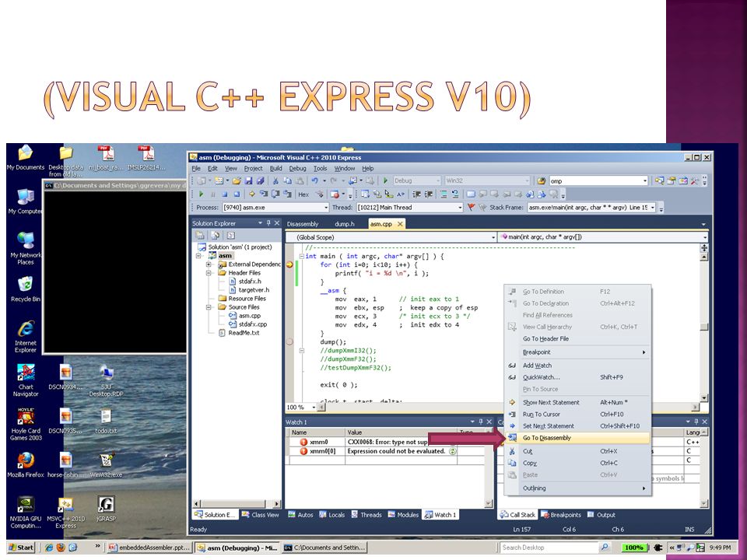Image resolution: width=747 pixels, height=560 pixels.
Task: Open the Thread dropdown showing Main Thread
Action: [460, 208]
